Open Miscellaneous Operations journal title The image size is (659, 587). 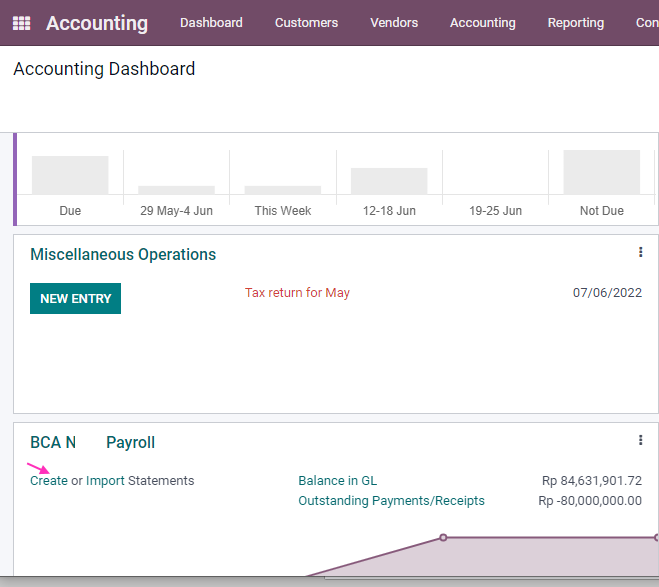[123, 254]
